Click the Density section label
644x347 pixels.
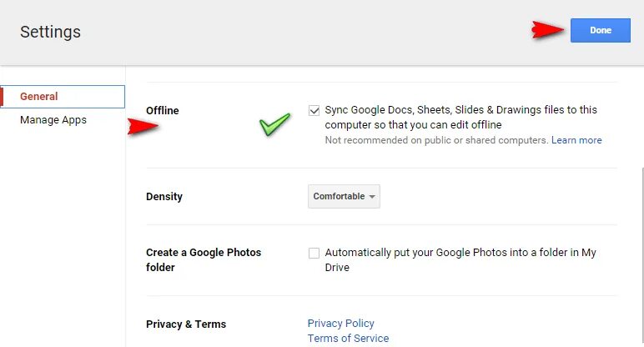tap(164, 197)
